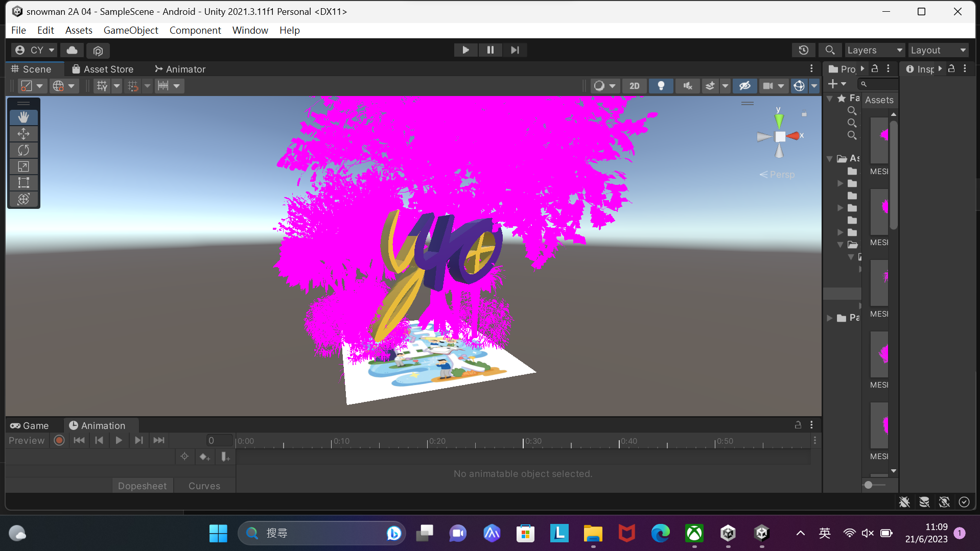
Task: Click the Step frame button
Action: pos(515,50)
